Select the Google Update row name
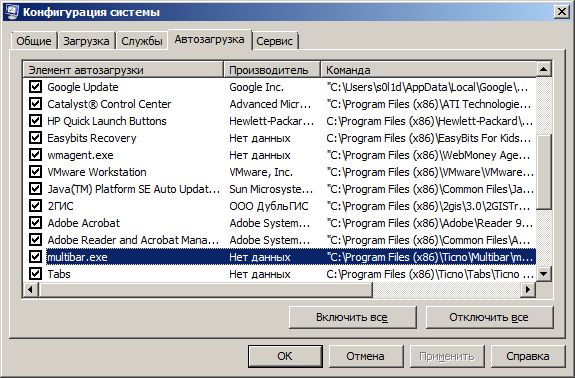The height and width of the screenshot is (378, 575). pos(83,87)
